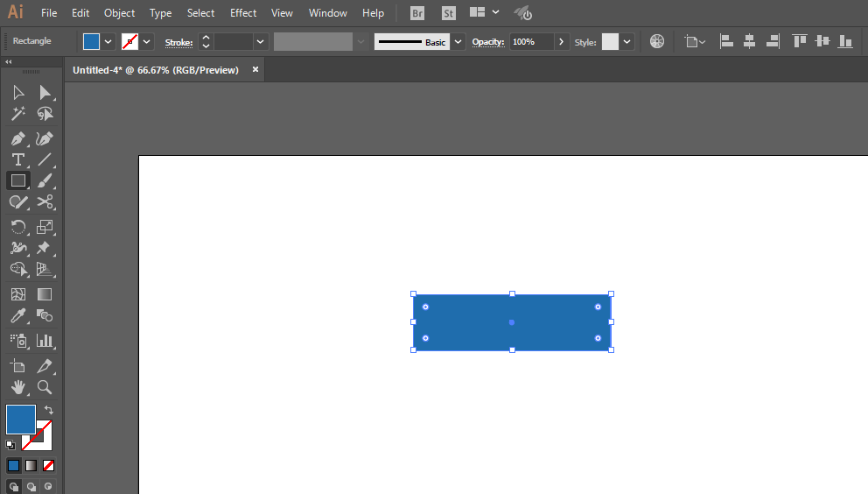The image size is (868, 494).
Task: Select the Direct Selection tool
Action: [x=45, y=93]
